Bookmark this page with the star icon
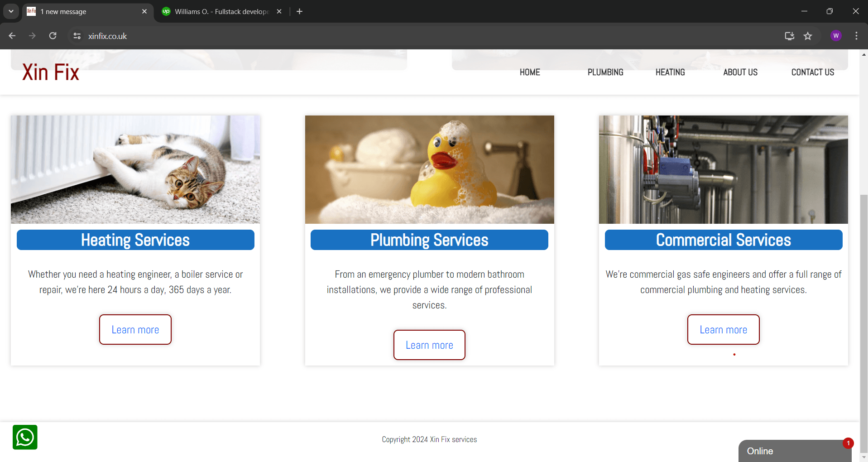 click(808, 36)
